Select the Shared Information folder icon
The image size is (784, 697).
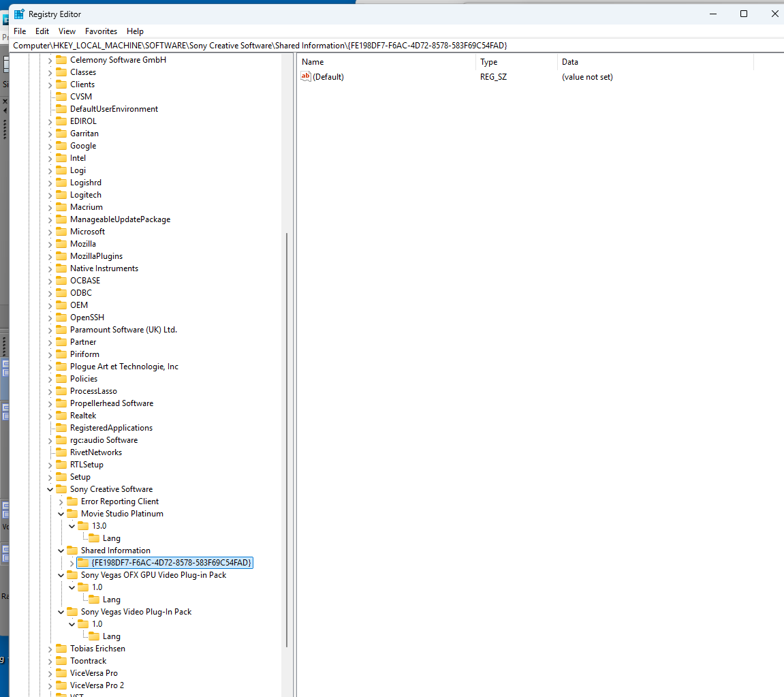72,550
